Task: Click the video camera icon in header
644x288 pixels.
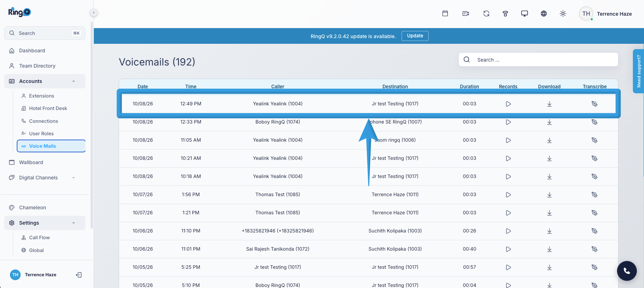Action: [x=466, y=14]
